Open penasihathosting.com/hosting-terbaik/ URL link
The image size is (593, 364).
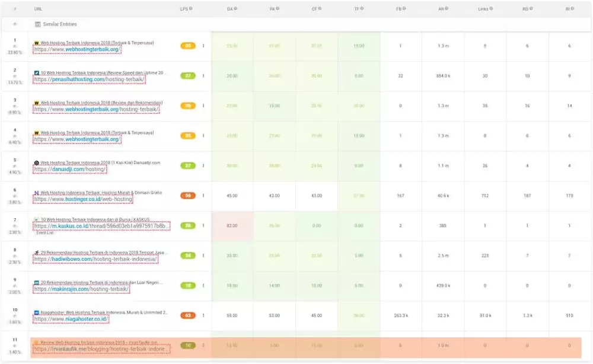click(89, 79)
